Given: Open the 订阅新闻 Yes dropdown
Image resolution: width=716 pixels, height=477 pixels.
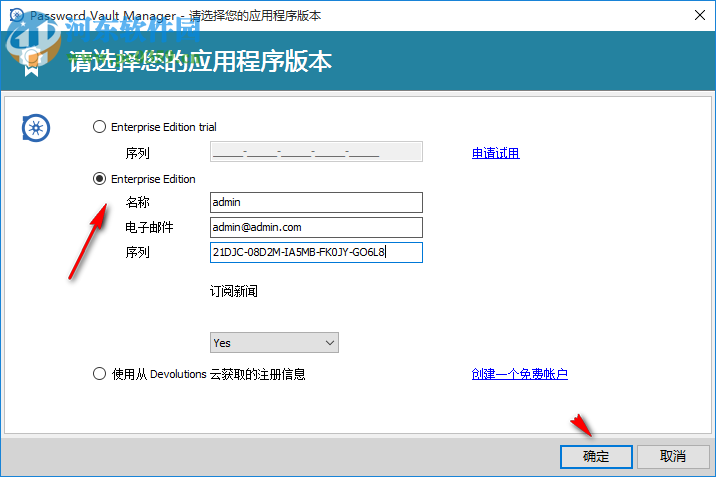Looking at the screenshot, I should [x=274, y=343].
